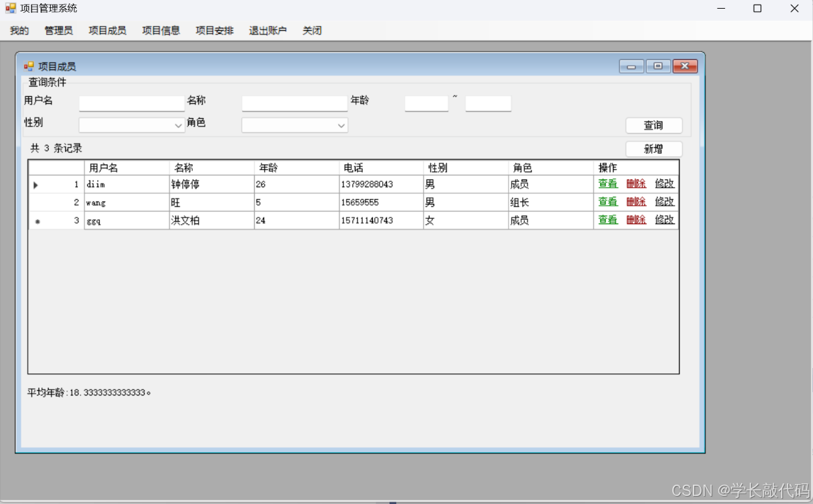Click the 查询 search button

[x=654, y=125]
